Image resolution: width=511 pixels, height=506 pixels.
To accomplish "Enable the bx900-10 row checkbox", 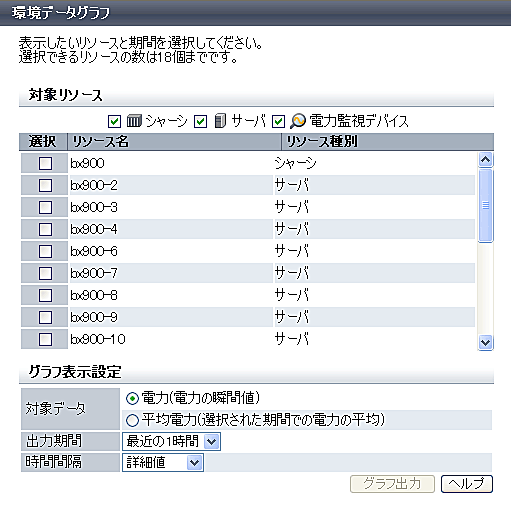I will [x=45, y=339].
